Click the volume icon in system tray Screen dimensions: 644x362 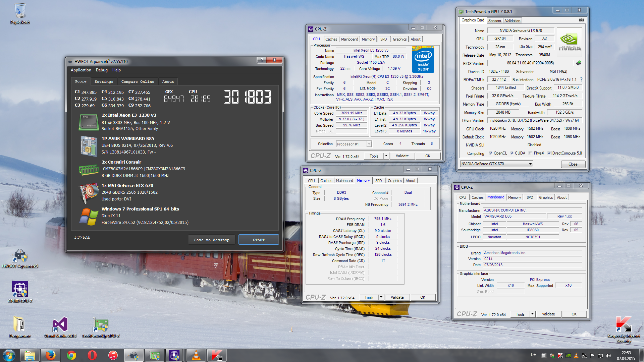[608, 356]
